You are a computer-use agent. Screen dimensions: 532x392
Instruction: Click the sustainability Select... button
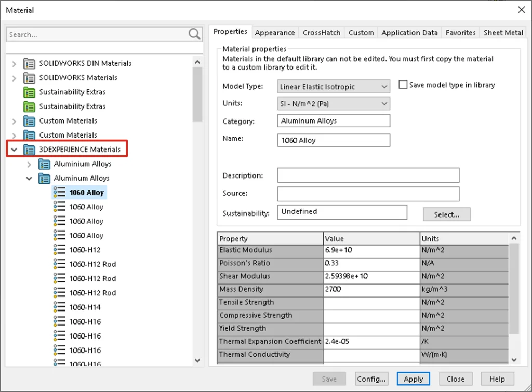coord(446,214)
